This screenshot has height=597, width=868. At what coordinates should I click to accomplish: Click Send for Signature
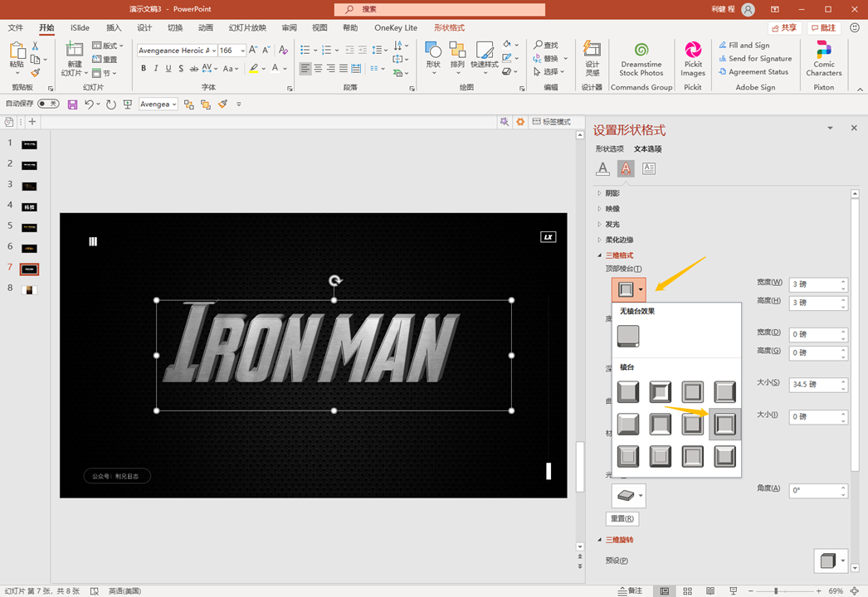coord(755,58)
